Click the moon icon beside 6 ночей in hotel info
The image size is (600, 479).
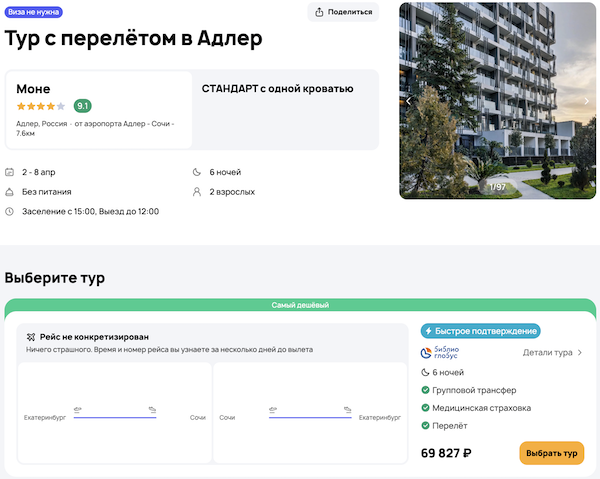[197, 172]
